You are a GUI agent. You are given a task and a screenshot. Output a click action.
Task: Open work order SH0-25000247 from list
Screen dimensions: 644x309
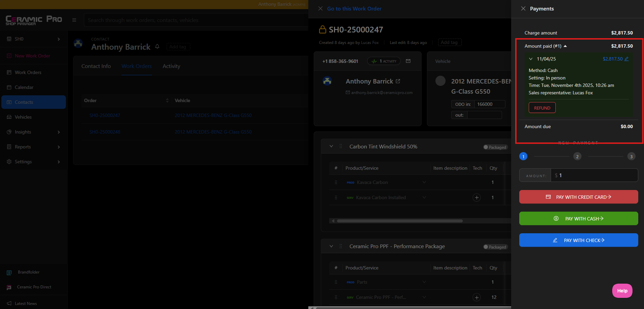pyautogui.click(x=105, y=115)
